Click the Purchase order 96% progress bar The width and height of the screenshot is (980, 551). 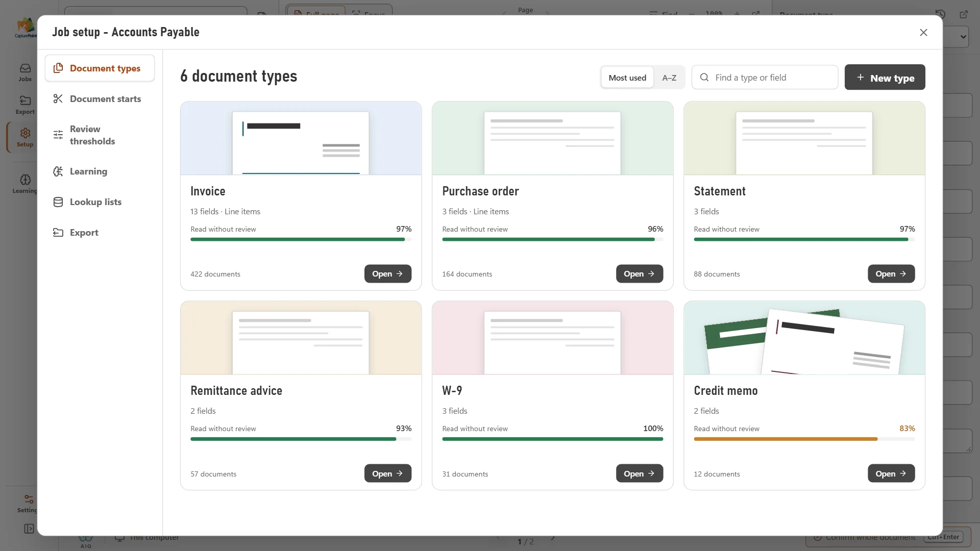point(552,239)
